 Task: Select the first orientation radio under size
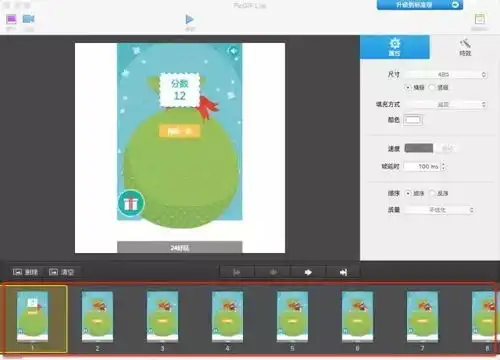pyautogui.click(x=408, y=87)
